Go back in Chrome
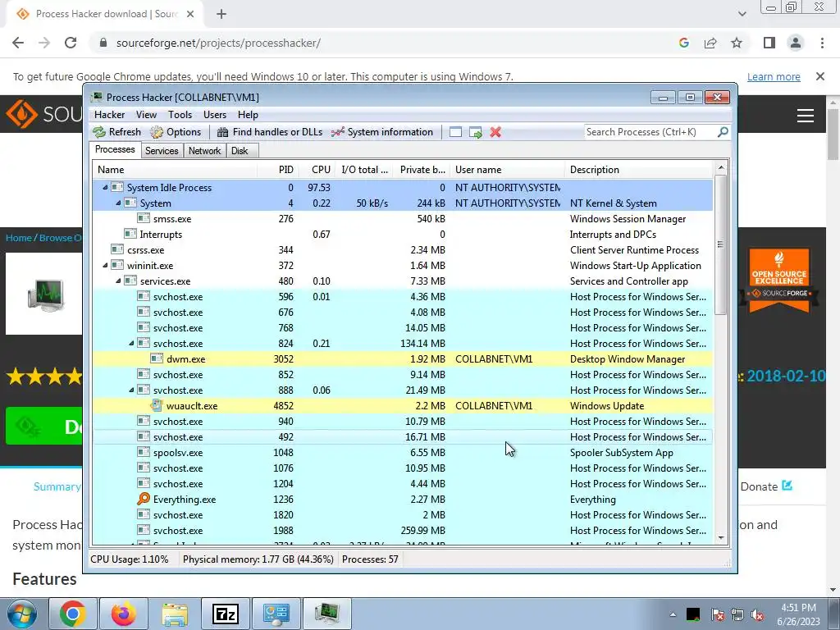840x630 pixels. [x=18, y=43]
